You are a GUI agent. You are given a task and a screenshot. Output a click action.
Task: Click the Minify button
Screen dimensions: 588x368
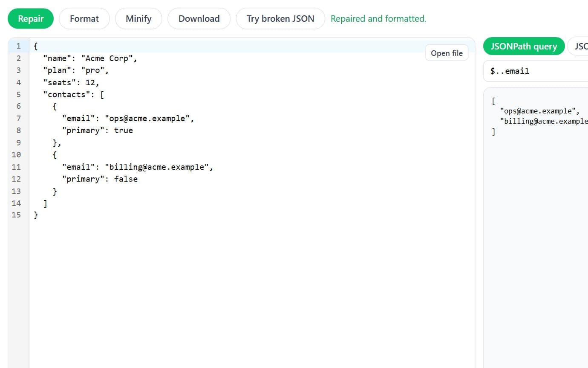(138, 19)
